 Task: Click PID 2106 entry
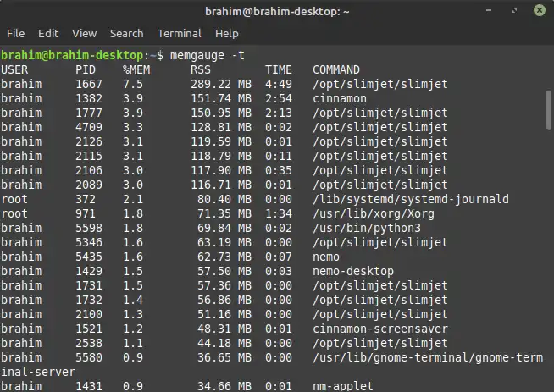click(x=89, y=170)
